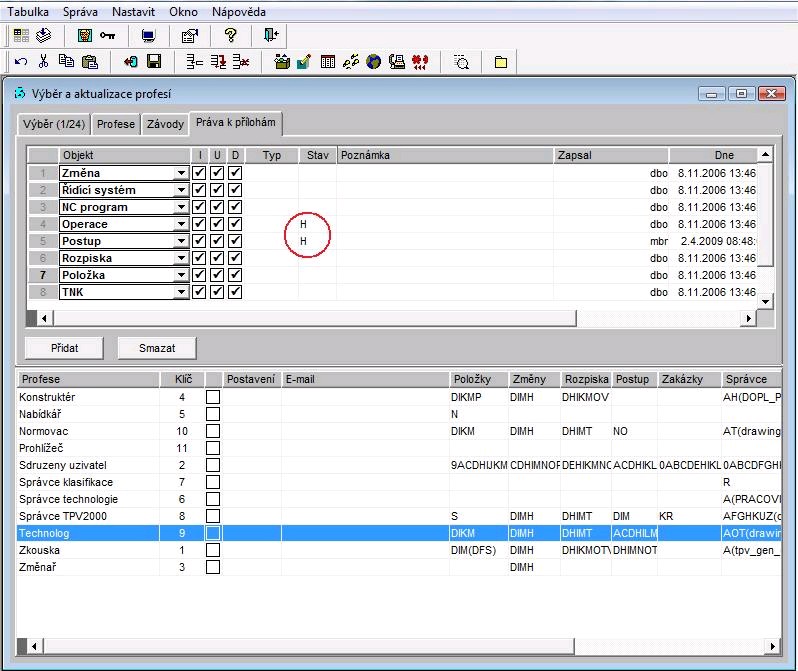Image resolution: width=798 pixels, height=671 pixels.
Task: Click the computer monitor icon
Action: point(148,36)
